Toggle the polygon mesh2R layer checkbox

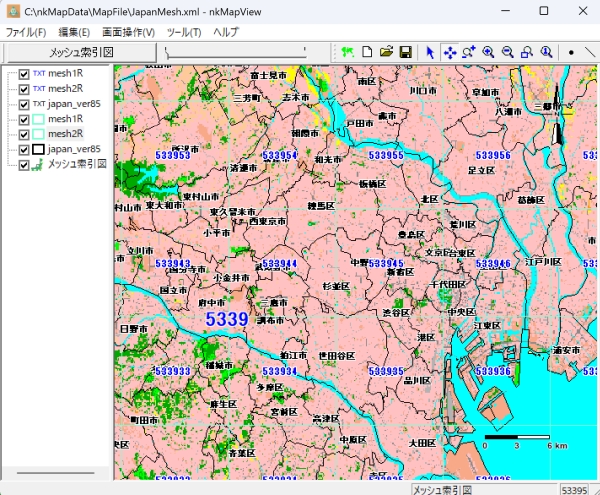(x=24, y=134)
